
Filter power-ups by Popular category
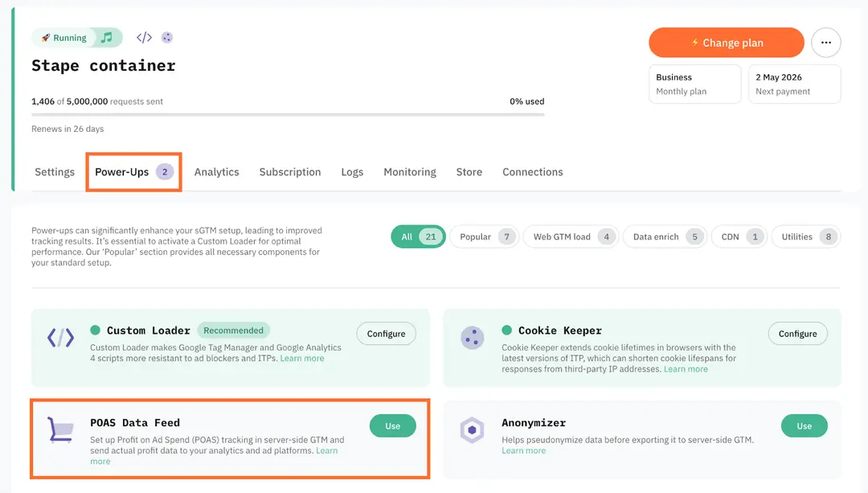click(486, 236)
